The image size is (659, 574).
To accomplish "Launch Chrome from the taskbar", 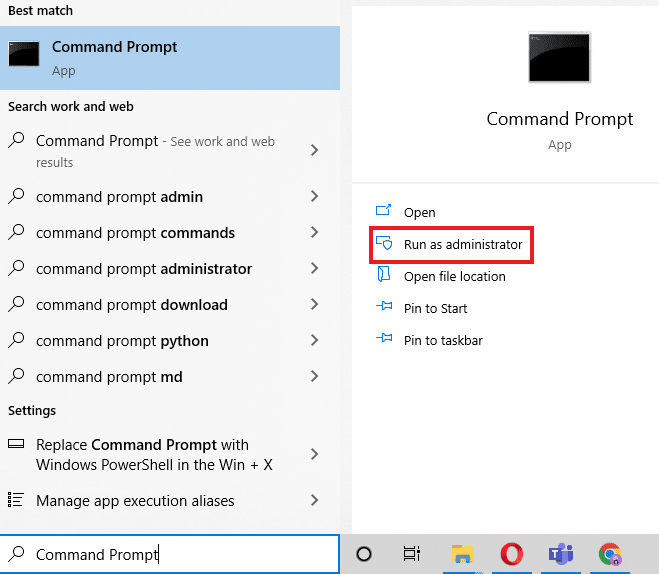I will coord(610,554).
